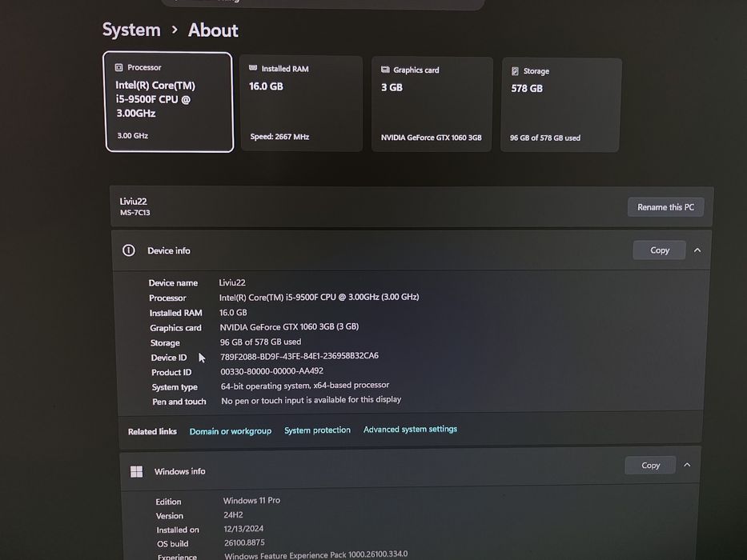Select the Installed RAM 16.0 GB card

[302, 103]
